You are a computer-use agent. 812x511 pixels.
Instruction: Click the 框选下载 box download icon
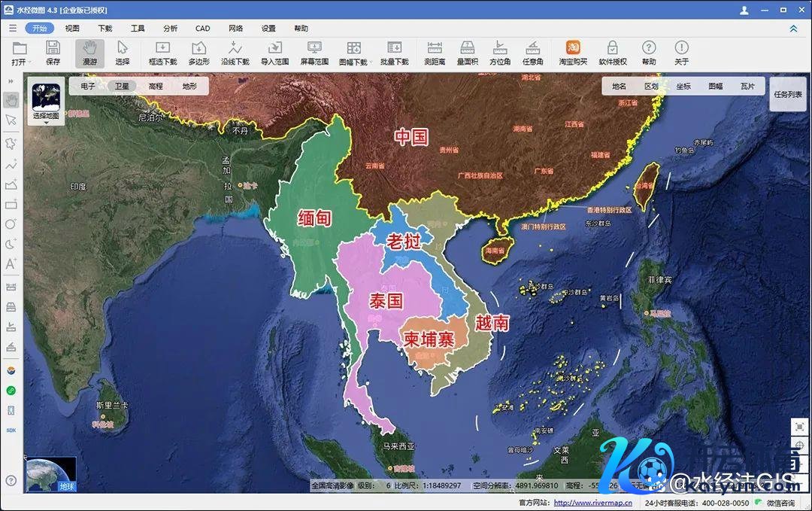coord(162,53)
